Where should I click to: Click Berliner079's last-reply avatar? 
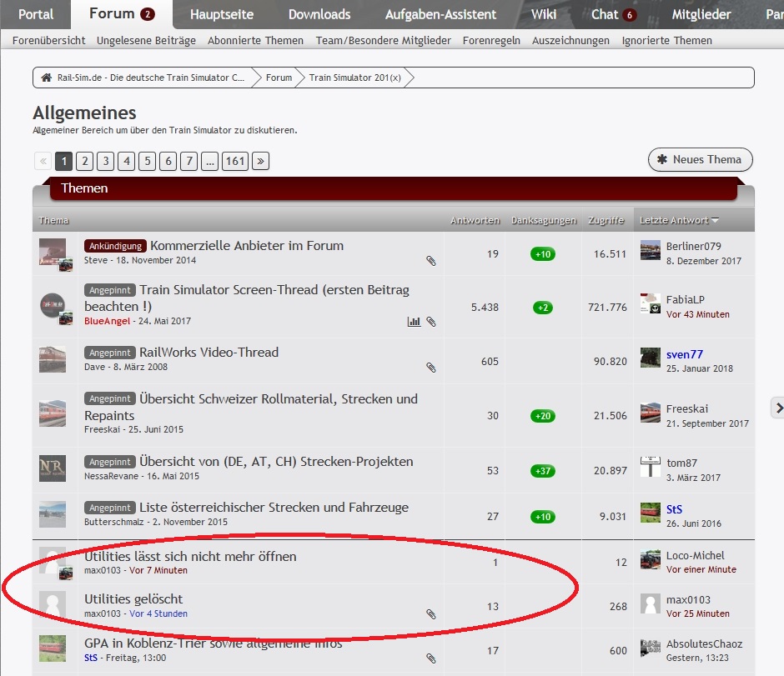pos(651,250)
